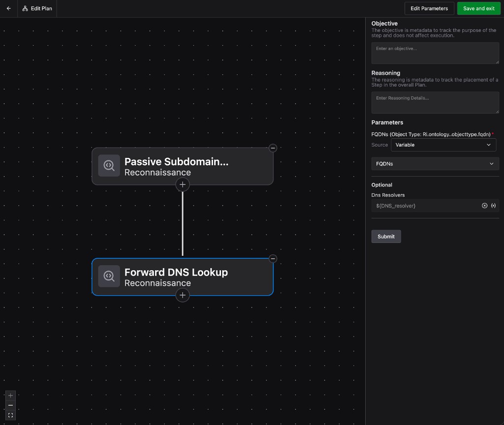Fit the plan view to screen

tap(11, 415)
